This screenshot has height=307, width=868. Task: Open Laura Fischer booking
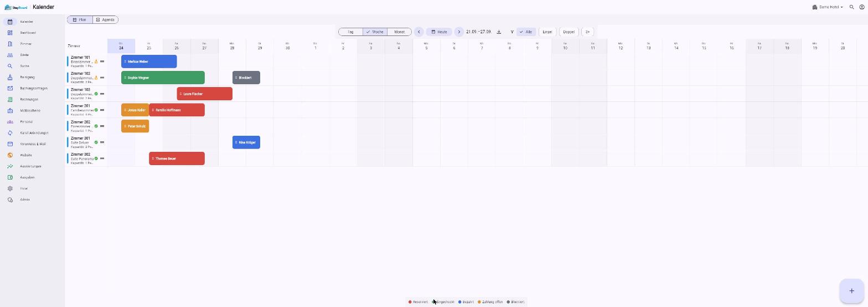coord(205,94)
